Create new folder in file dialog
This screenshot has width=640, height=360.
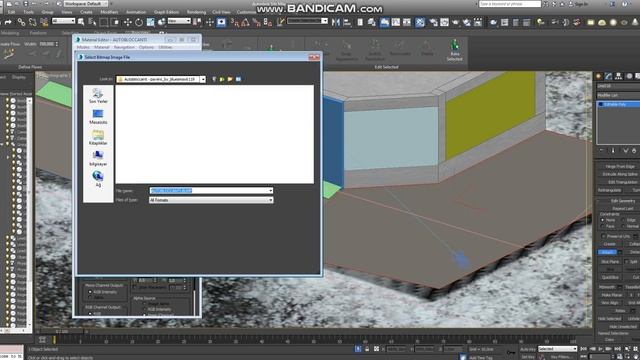pyautogui.click(x=230, y=79)
